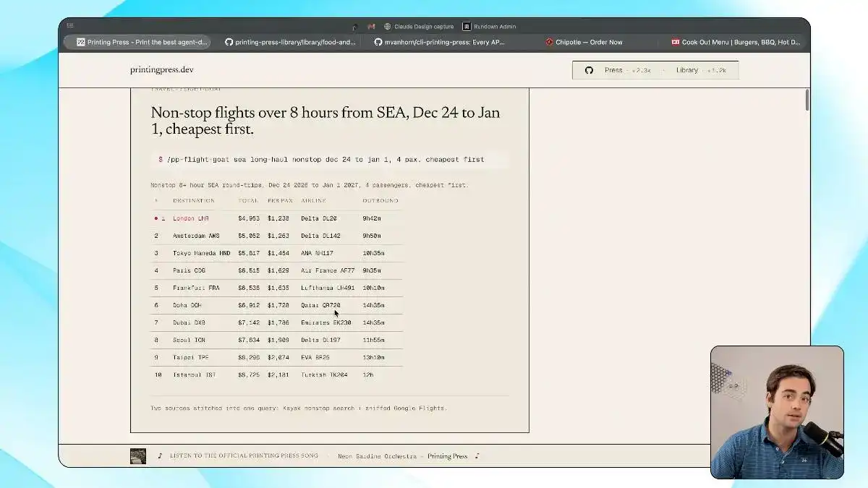Viewport: 868px width, 488px height.
Task: Click the 9h42m outbound duration
Action: coord(372,218)
